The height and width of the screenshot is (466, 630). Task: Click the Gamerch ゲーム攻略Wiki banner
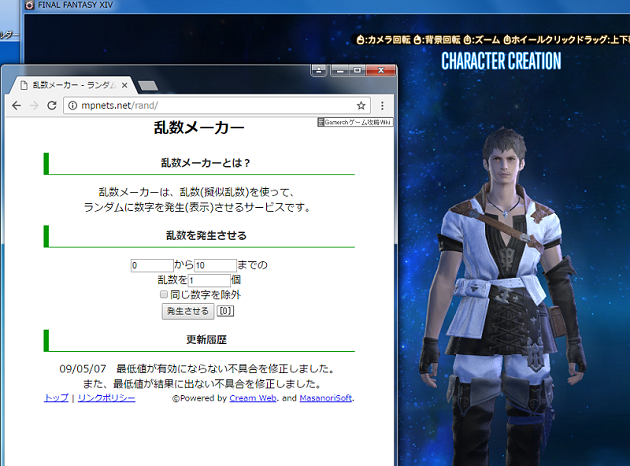pos(355,122)
